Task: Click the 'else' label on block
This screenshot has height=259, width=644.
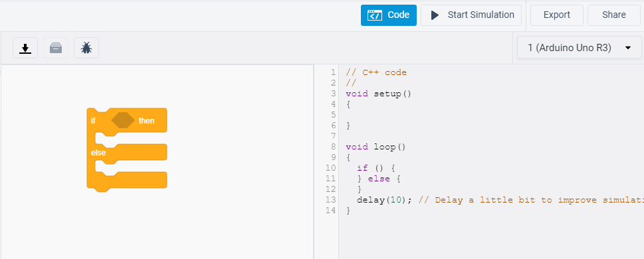Action: 98,153
